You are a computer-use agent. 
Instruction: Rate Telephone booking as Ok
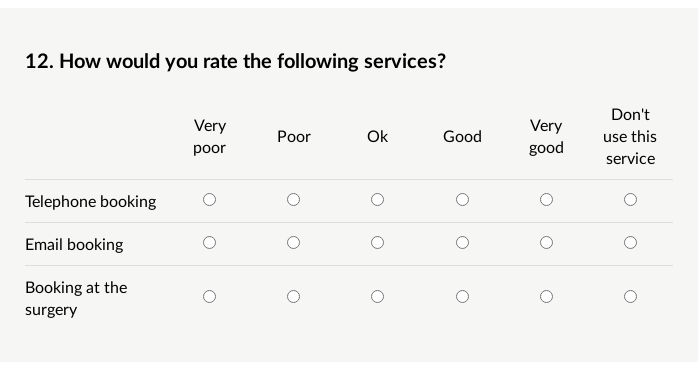(377, 200)
